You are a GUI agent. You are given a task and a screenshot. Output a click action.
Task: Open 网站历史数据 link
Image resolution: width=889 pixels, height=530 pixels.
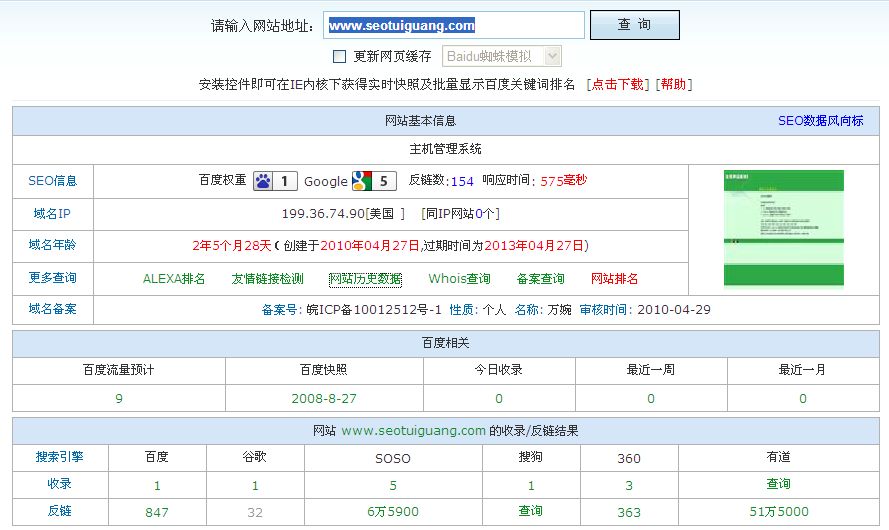365,279
